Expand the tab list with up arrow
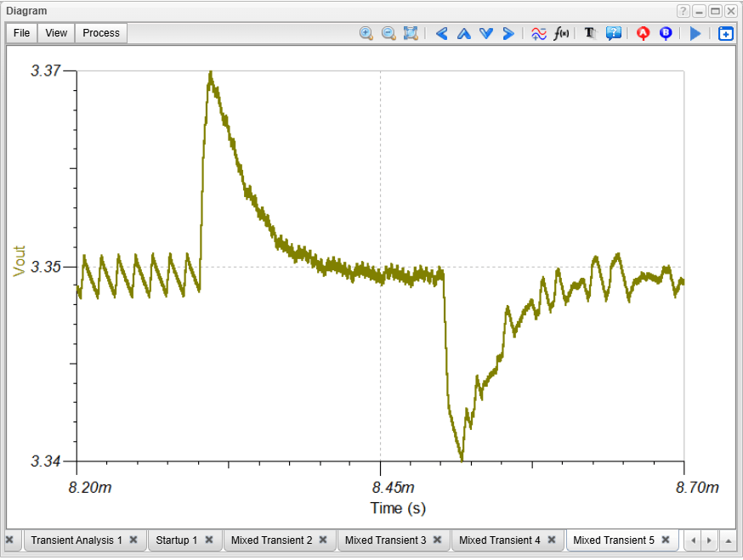Viewport: 743px width, 560px height. (x=728, y=540)
